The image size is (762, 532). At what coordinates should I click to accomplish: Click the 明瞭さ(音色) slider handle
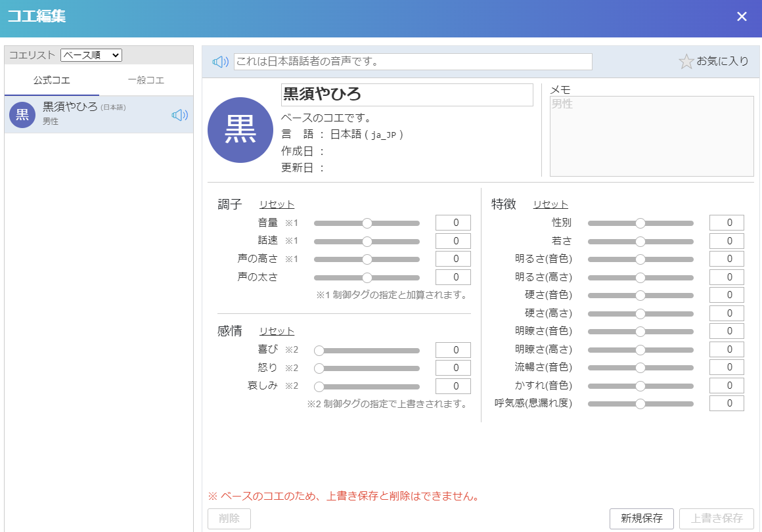coord(640,332)
